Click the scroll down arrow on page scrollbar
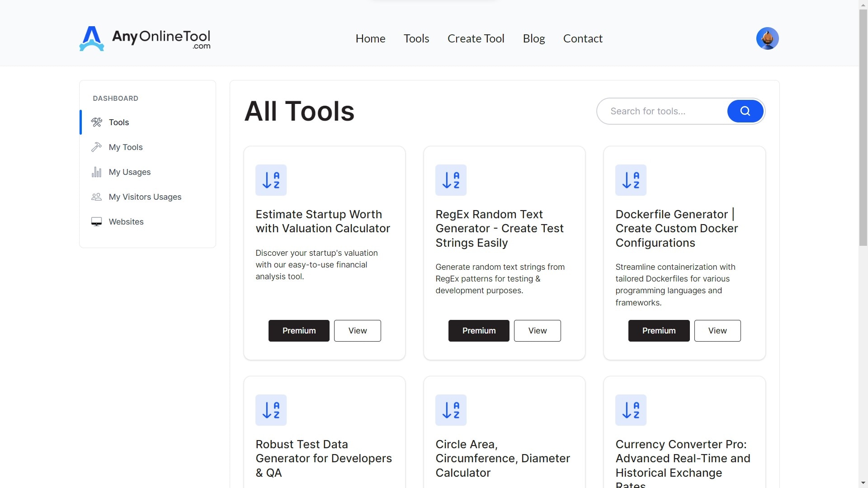868x488 pixels. click(x=863, y=483)
